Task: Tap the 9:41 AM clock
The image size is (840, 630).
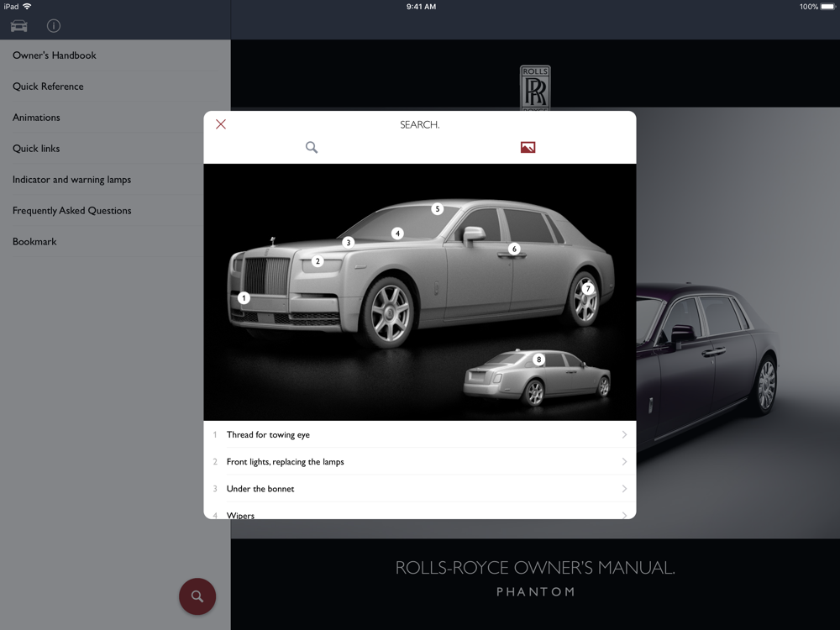Action: tap(421, 7)
